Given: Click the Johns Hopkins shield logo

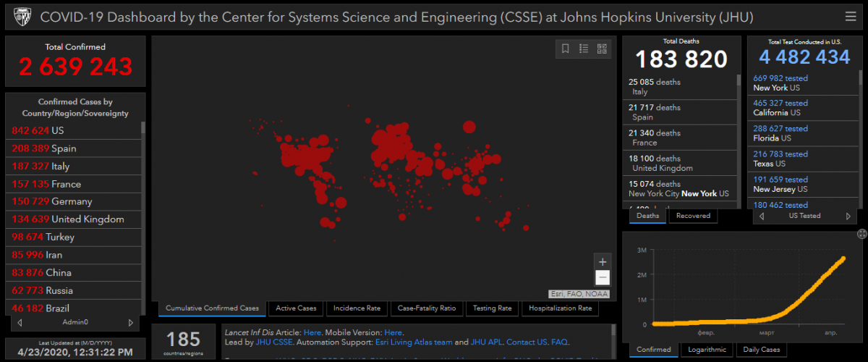Looking at the screenshot, I should pyautogui.click(x=21, y=17).
